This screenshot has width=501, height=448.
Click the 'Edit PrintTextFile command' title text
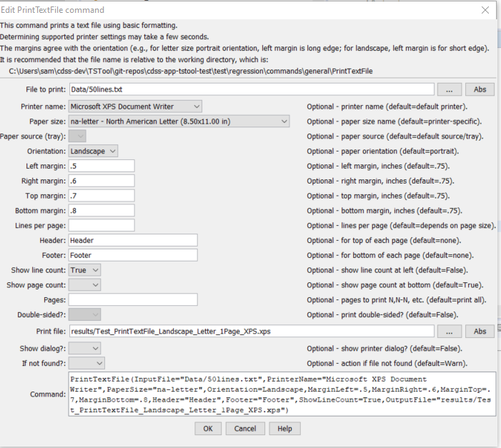click(52, 10)
